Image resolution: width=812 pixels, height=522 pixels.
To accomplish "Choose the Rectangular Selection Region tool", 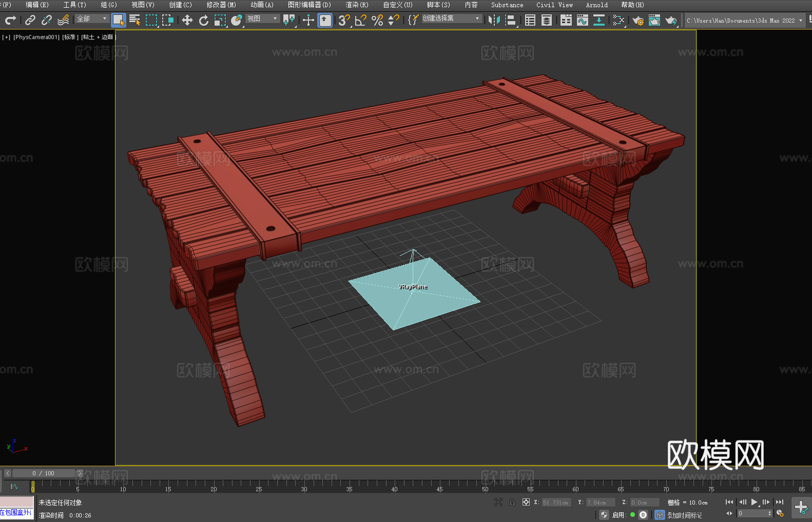I will (x=151, y=20).
